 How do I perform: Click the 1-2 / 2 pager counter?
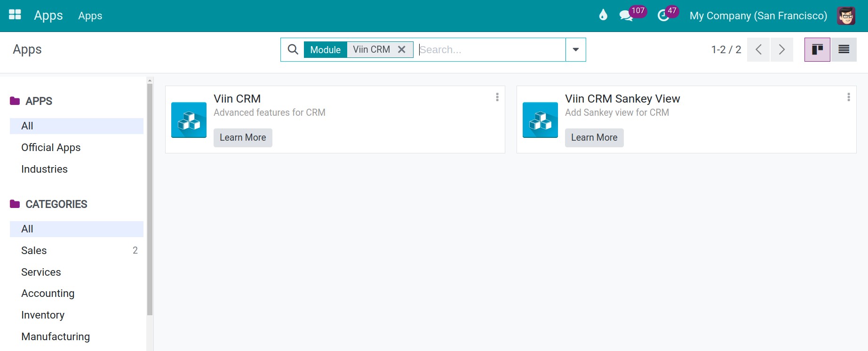point(726,49)
